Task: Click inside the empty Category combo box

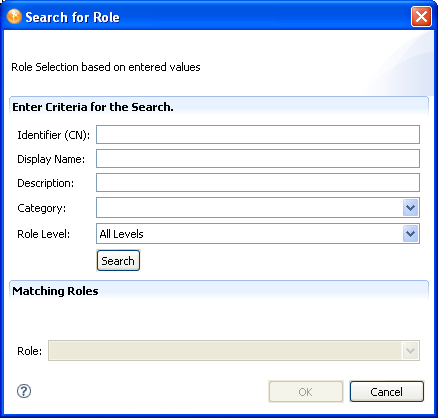Action: [x=249, y=208]
